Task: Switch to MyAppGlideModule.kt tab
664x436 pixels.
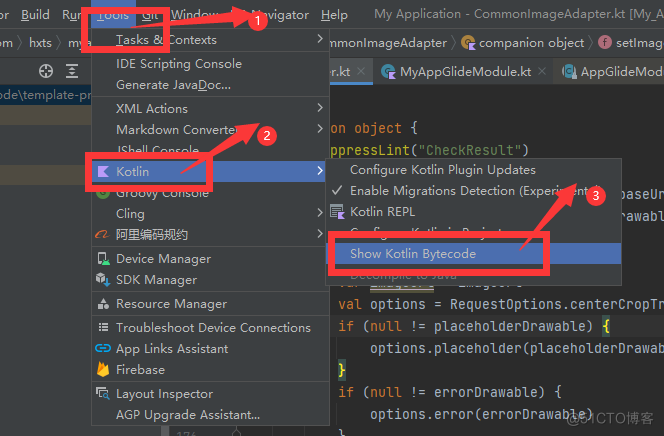Action: [465, 72]
